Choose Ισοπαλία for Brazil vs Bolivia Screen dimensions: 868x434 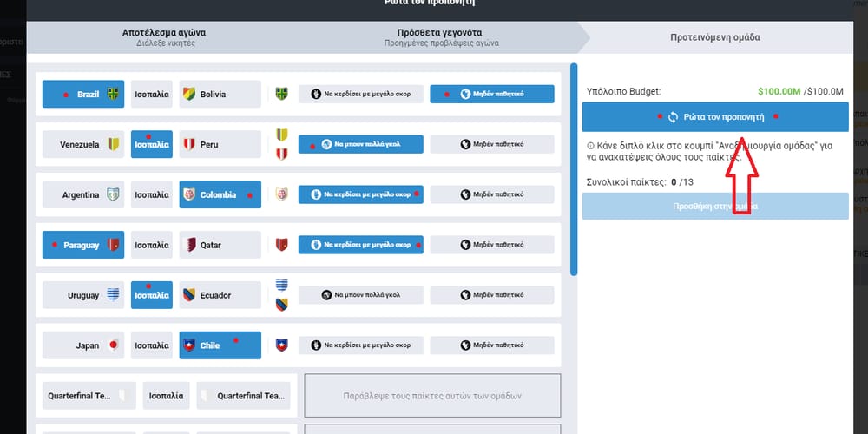click(152, 94)
